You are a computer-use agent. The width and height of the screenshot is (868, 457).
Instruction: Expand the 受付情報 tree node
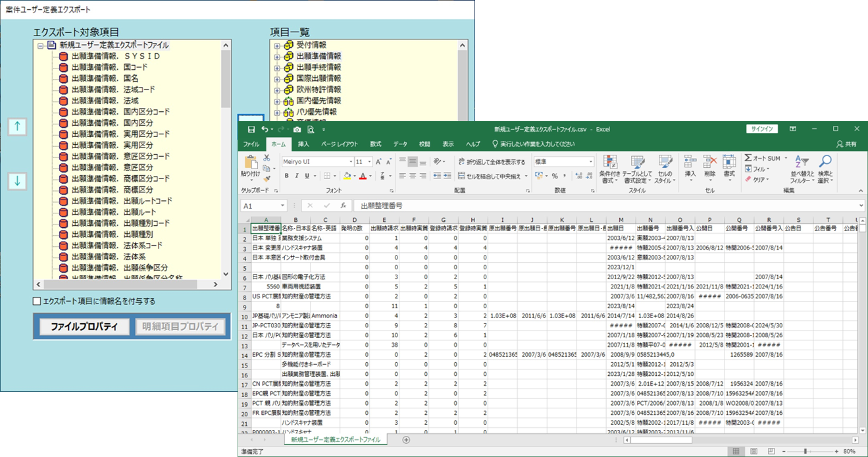[x=277, y=45]
